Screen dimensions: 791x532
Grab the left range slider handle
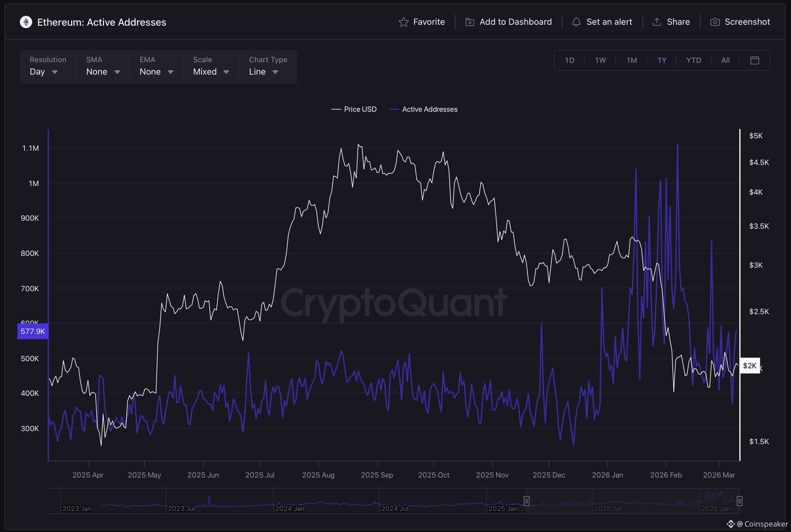tap(526, 501)
